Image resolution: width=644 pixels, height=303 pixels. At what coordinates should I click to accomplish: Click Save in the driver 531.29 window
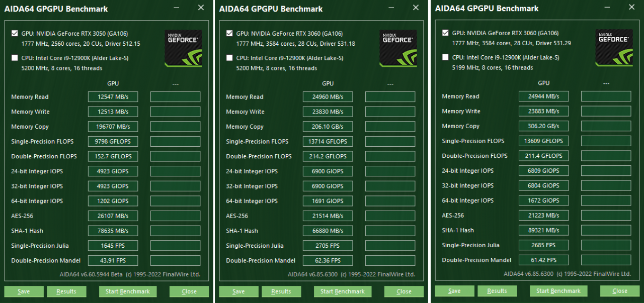pyautogui.click(x=454, y=291)
